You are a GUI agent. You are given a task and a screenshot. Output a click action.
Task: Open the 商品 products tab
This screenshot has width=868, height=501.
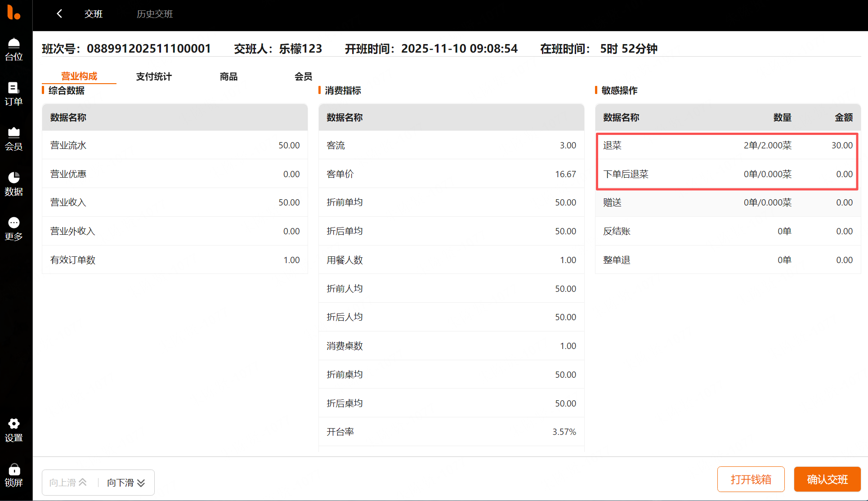[x=228, y=76]
